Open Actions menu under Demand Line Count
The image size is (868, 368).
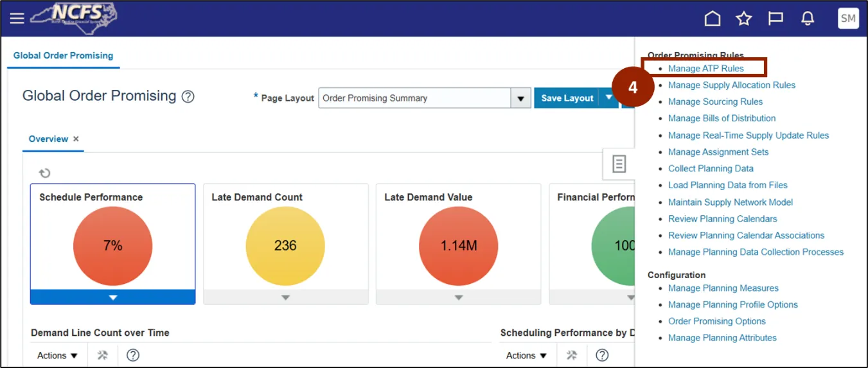(x=57, y=355)
